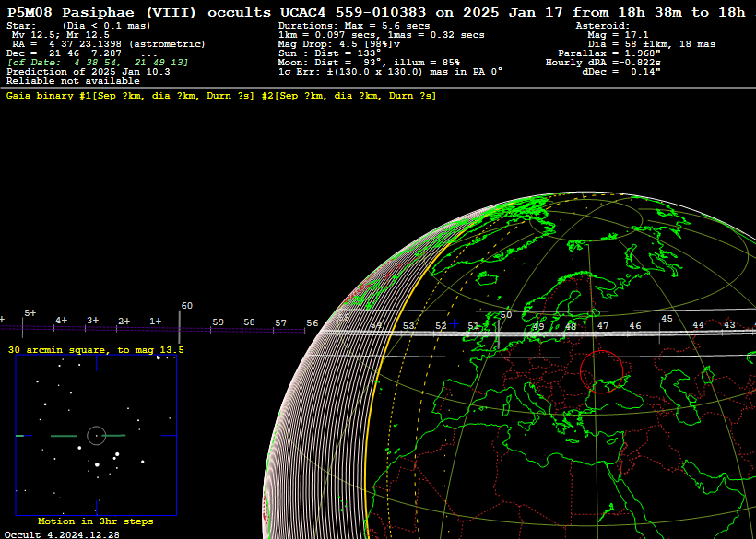
Task: Click the 'Asteroid:' header label
Action: click(x=603, y=26)
